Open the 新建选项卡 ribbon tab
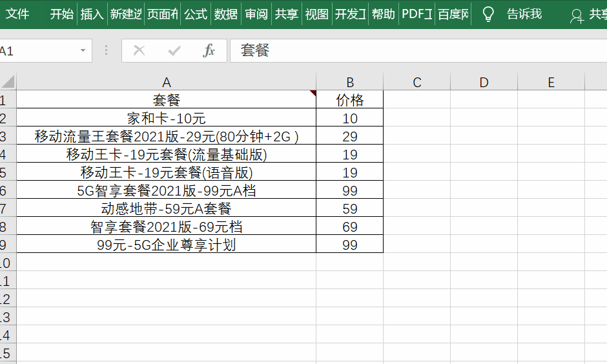607x364 pixels. coord(126,14)
